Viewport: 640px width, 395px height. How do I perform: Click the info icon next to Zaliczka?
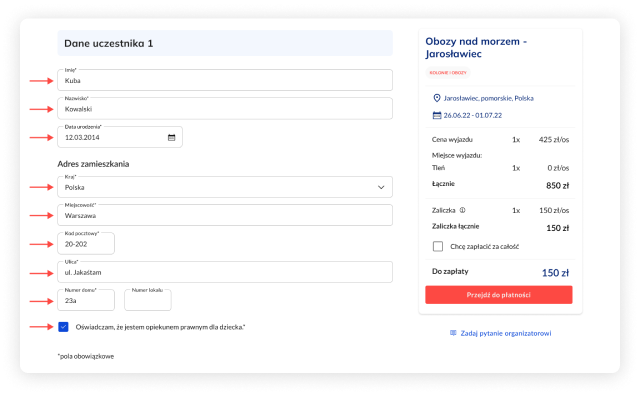coord(462,210)
